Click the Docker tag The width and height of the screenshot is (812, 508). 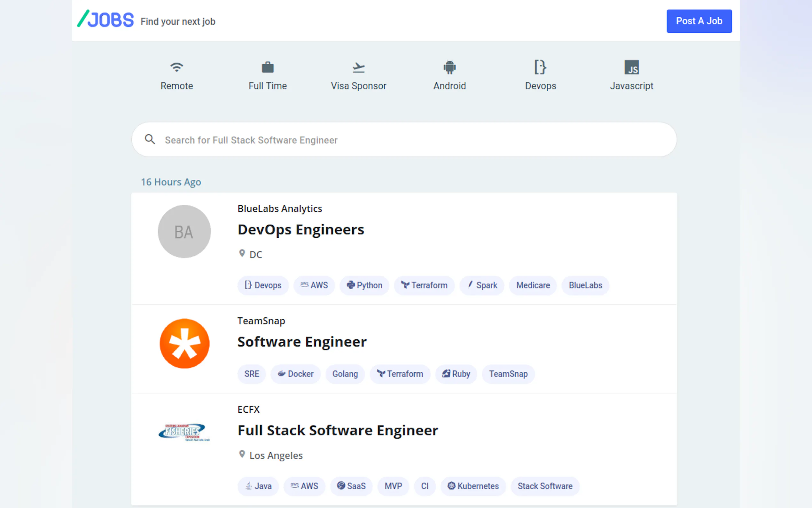point(295,374)
